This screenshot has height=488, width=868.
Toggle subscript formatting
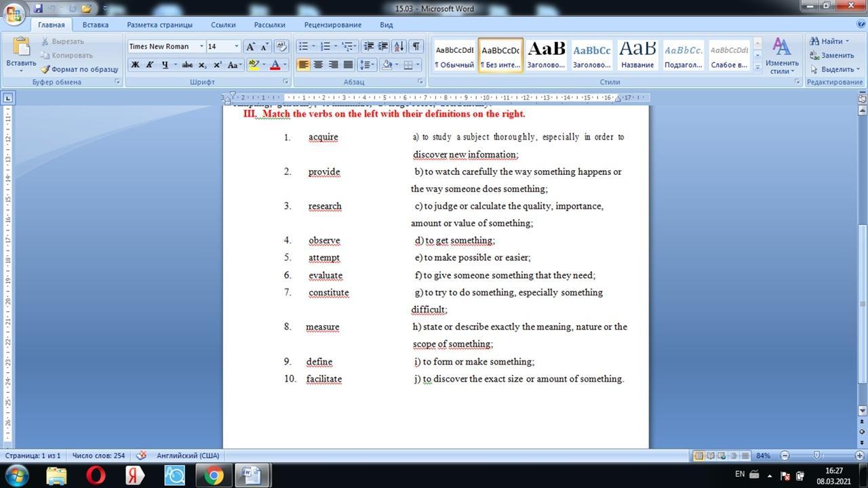(x=203, y=65)
